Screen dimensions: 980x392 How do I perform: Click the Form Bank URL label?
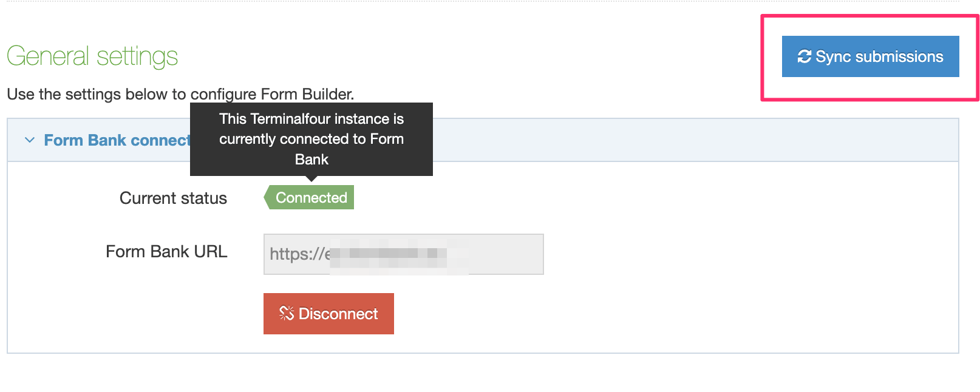click(x=166, y=252)
